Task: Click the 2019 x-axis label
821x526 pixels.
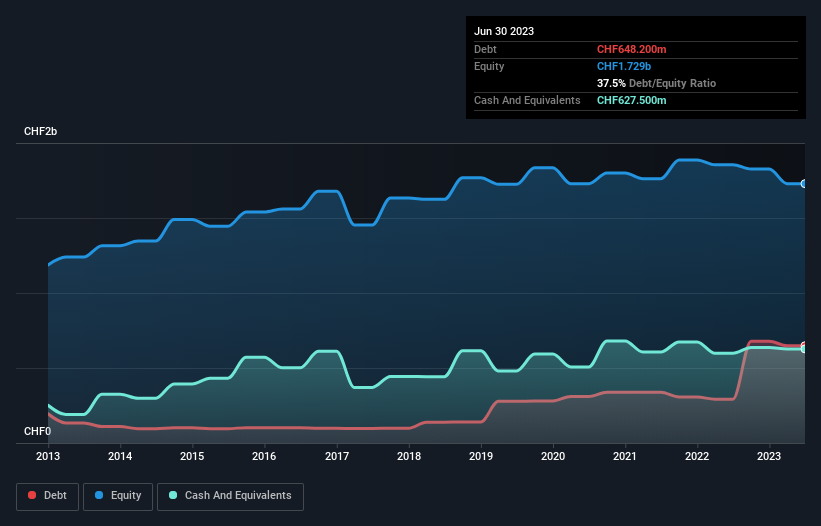Action: click(x=481, y=456)
